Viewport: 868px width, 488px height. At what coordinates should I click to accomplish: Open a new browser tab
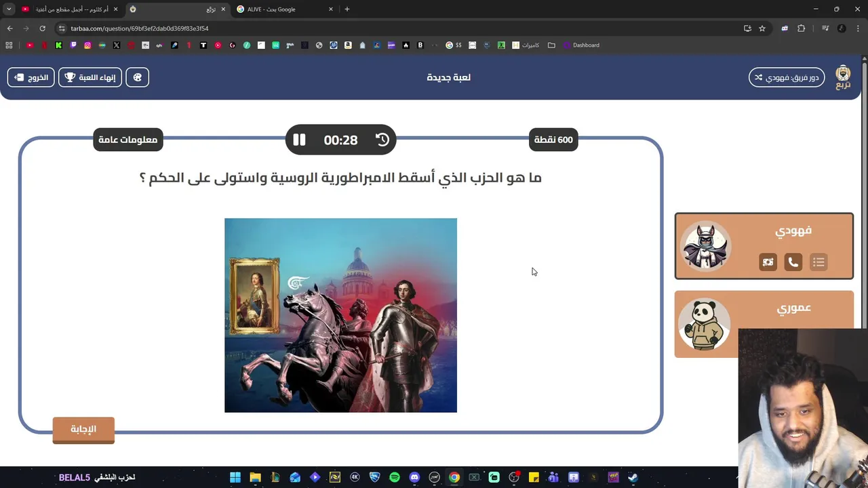(347, 9)
